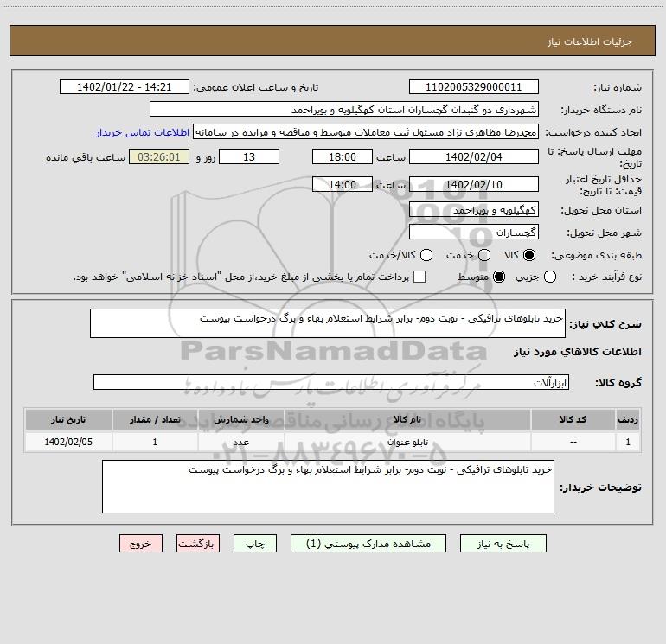Select the کالا/خدمت radio button
Image resolution: width=666 pixels, height=644 pixels.
coord(426,255)
